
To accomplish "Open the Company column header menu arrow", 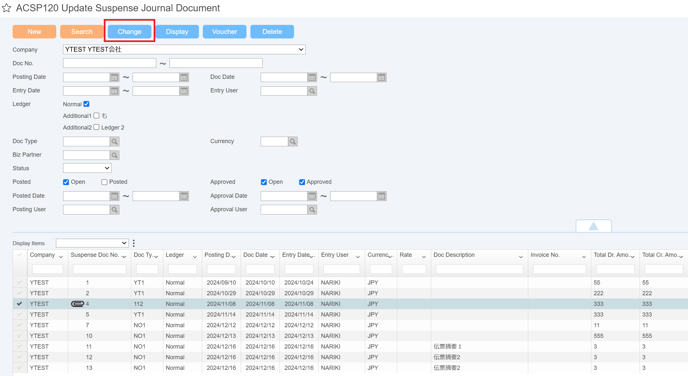I will click(x=61, y=256).
